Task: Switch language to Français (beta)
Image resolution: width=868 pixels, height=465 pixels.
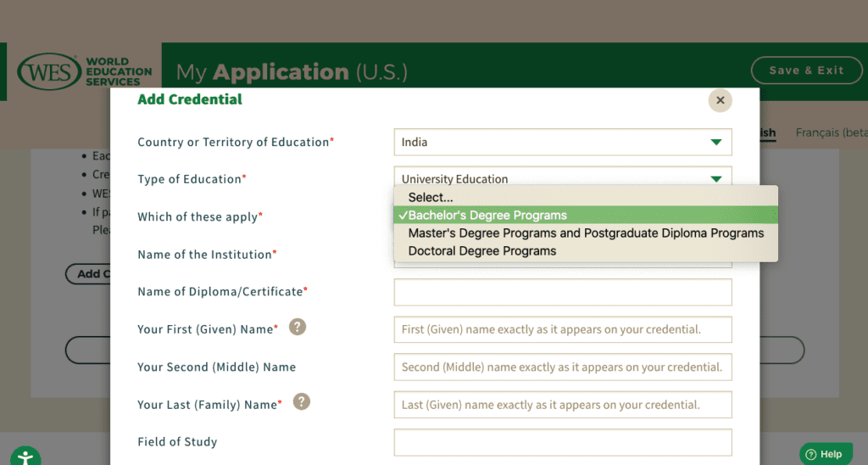Action: pos(831,132)
